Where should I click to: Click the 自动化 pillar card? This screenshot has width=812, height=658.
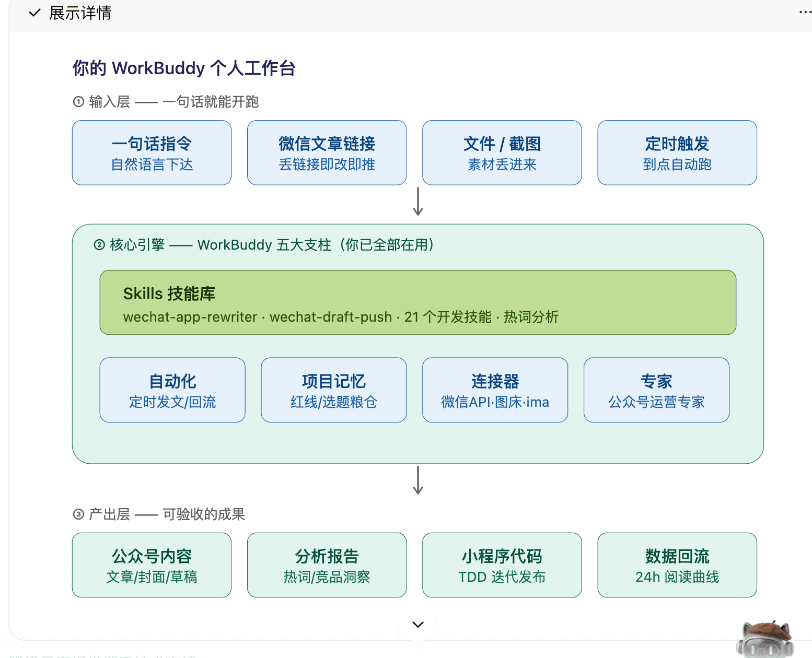172,390
